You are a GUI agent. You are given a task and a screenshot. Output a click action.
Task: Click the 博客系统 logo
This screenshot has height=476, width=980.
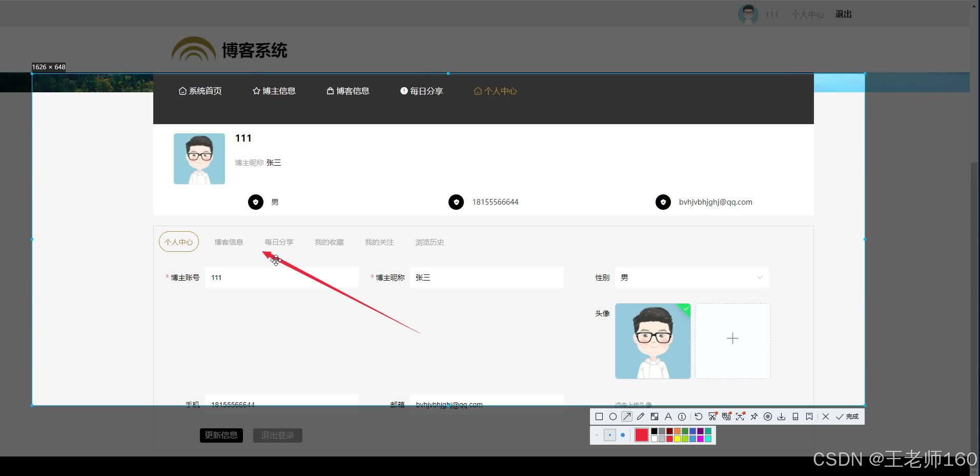230,50
